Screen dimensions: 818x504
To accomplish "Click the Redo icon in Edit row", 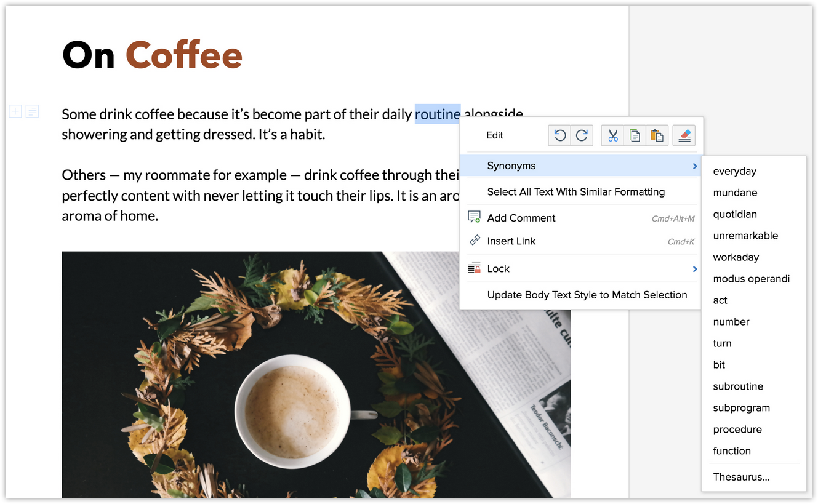I will click(x=582, y=135).
